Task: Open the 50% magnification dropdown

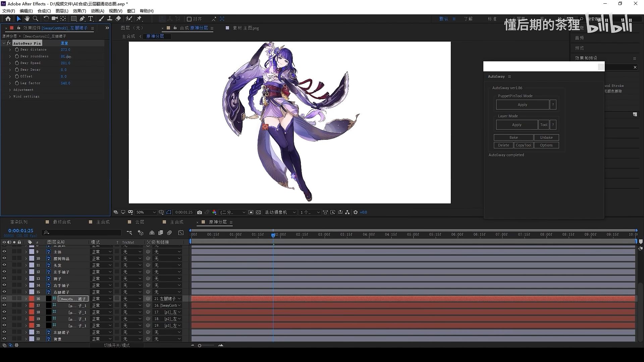Action: 146,212
